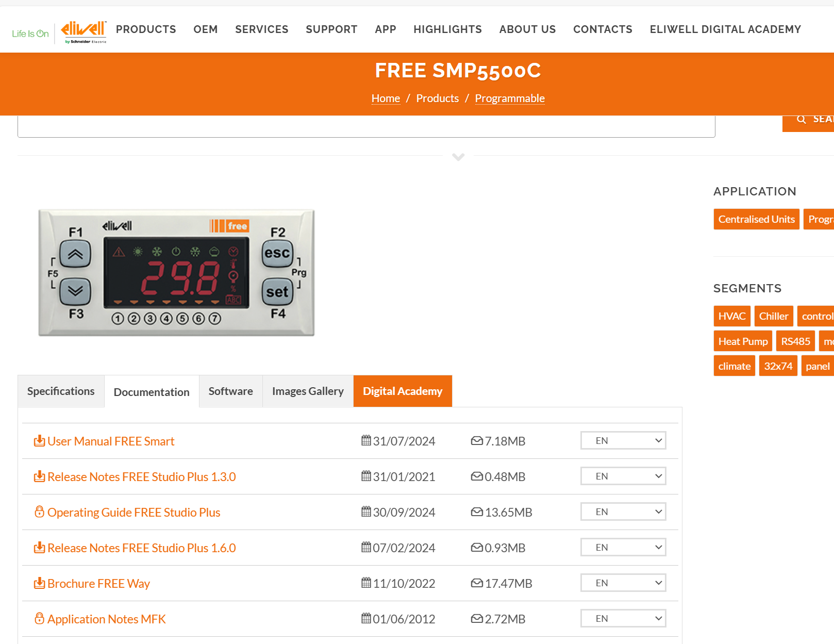Open language dropdown for User Manual FREE Smart
This screenshot has height=644, width=834.
623,440
